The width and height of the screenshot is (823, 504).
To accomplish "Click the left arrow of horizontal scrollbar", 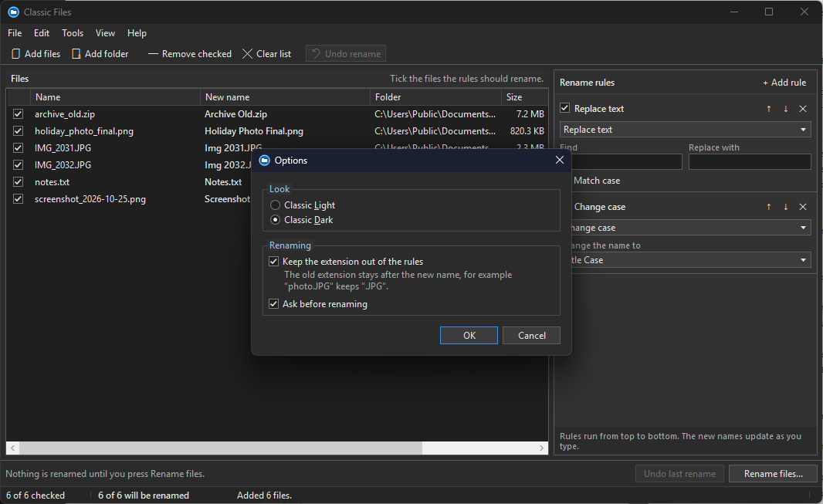I will click(x=12, y=448).
